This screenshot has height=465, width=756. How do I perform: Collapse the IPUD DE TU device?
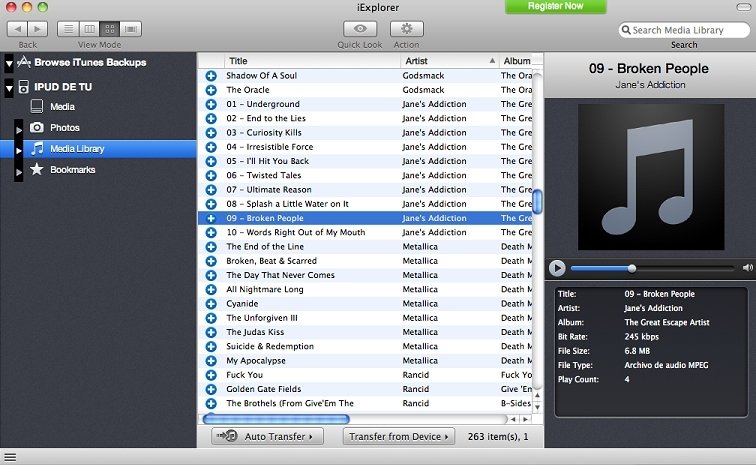(9, 88)
